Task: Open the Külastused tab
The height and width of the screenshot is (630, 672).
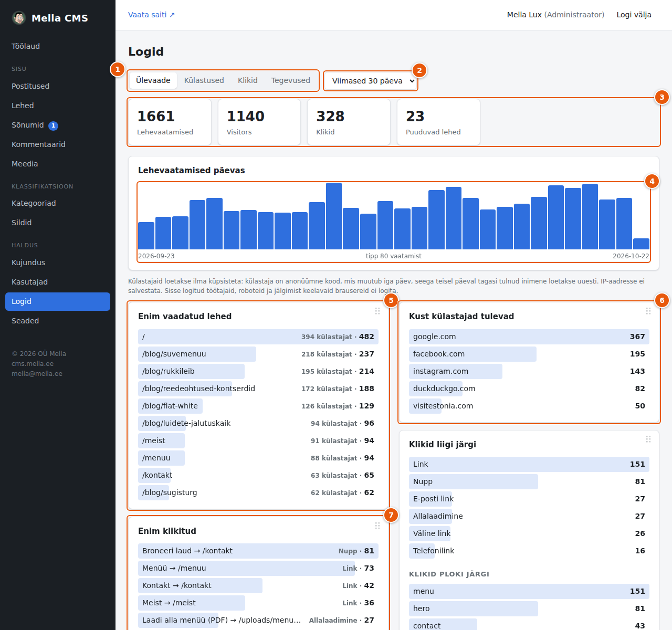Action: [204, 80]
